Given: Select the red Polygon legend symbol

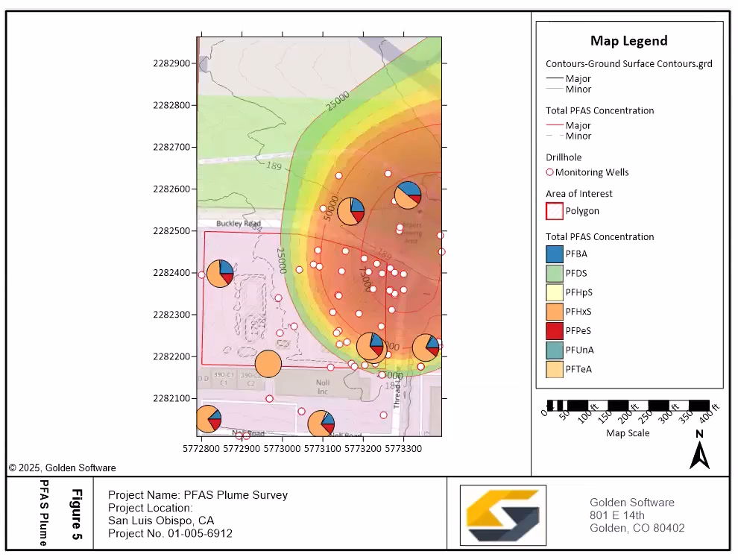Looking at the screenshot, I should pyautogui.click(x=555, y=211).
